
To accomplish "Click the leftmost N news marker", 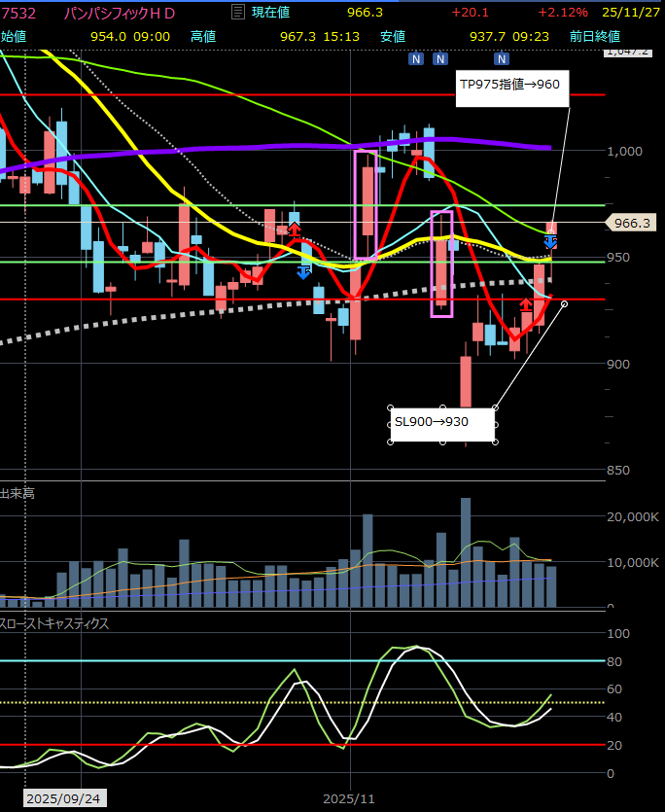I will coord(415,59).
